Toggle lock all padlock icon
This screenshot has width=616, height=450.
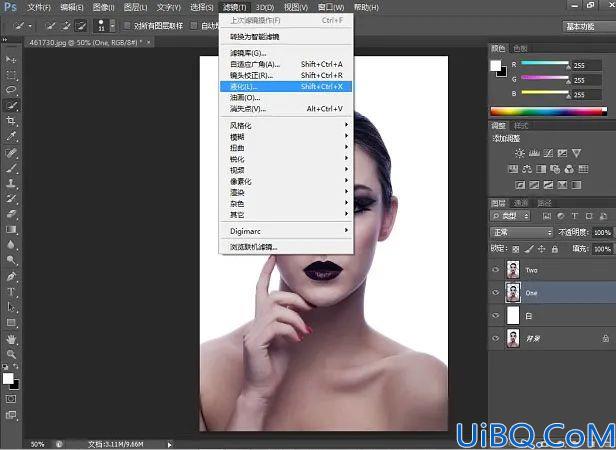[x=555, y=249]
